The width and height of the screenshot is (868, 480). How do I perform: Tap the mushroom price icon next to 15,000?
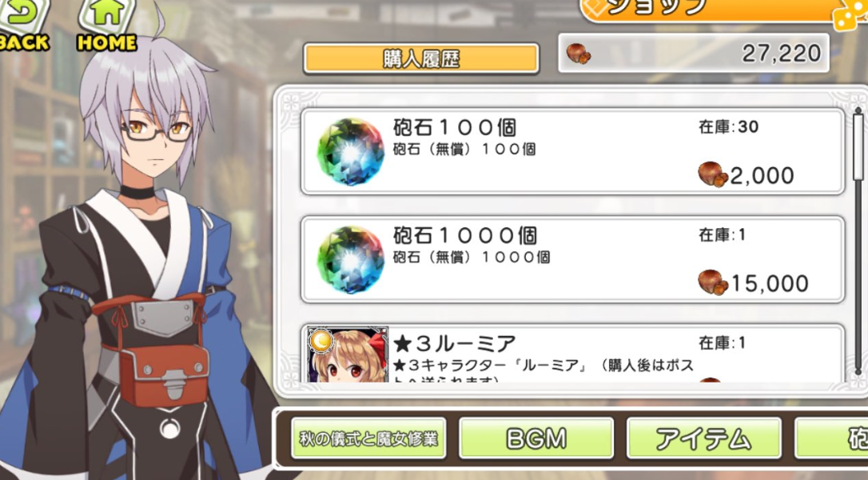[712, 282]
